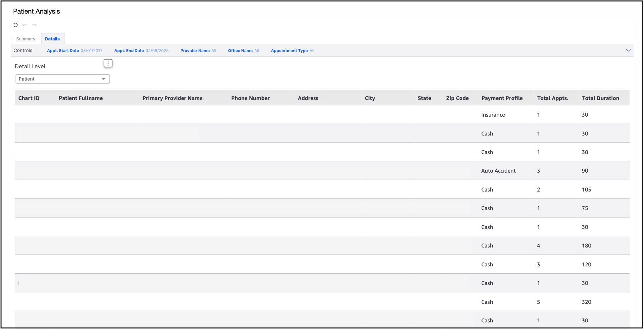Click Total Appts. 1 in the Insurance row
This screenshot has width=644, height=329.
(x=538, y=115)
